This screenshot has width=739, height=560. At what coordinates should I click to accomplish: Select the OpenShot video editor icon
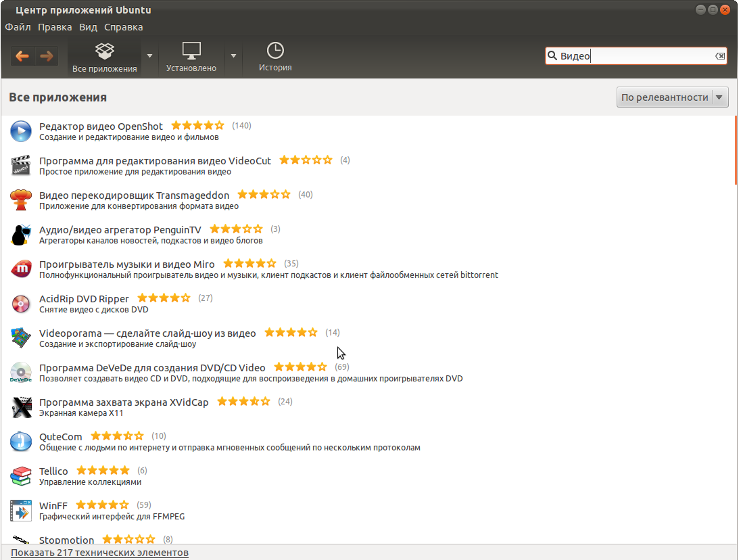point(21,131)
